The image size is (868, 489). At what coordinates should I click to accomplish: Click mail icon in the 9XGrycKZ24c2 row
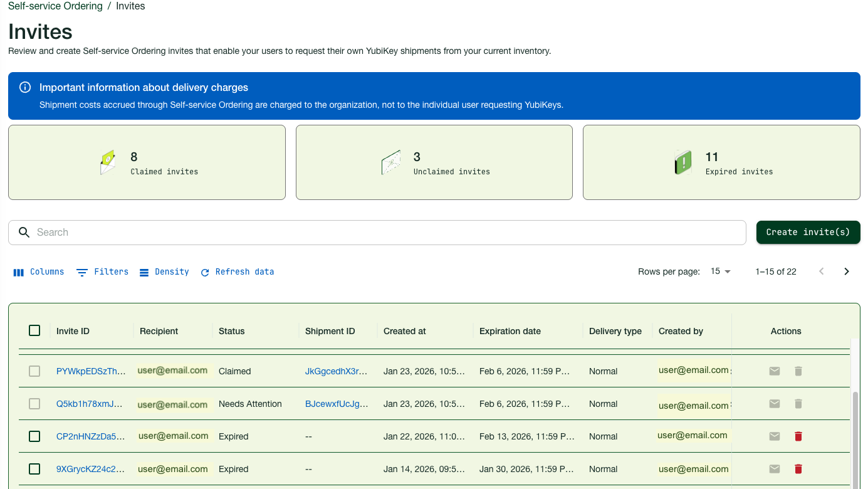775,469
